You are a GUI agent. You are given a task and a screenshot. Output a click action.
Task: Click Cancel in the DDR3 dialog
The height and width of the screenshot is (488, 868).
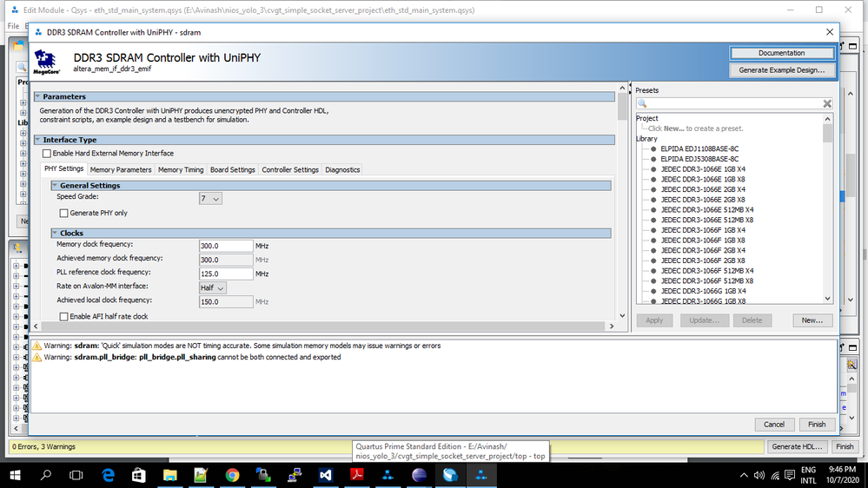(774, 425)
